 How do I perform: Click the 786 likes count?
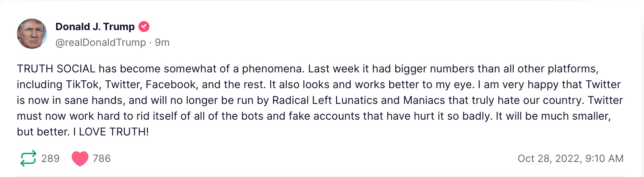coord(102,158)
